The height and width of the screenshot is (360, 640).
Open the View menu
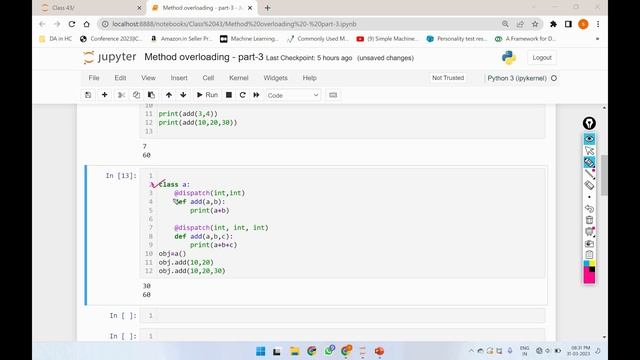(x=148, y=78)
